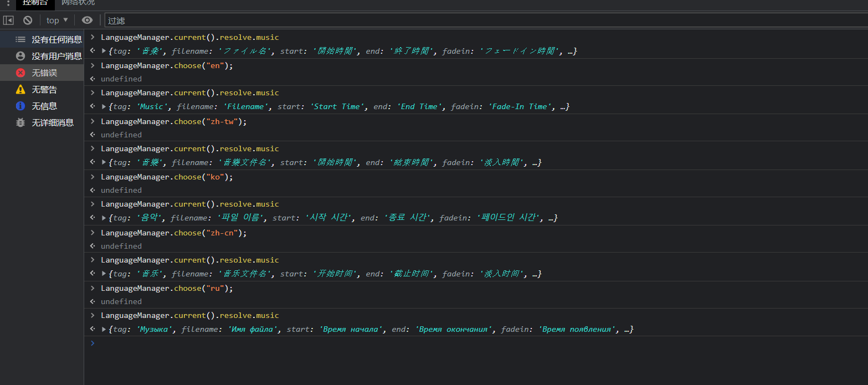This screenshot has height=385, width=868.
Task: Click the '종료 시간' string value
Action: pyautogui.click(x=407, y=218)
